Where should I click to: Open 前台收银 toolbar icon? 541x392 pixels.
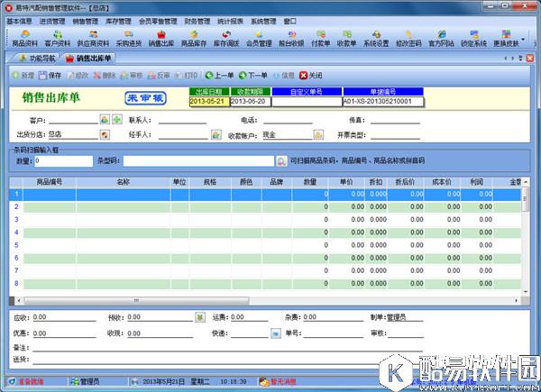click(x=291, y=39)
